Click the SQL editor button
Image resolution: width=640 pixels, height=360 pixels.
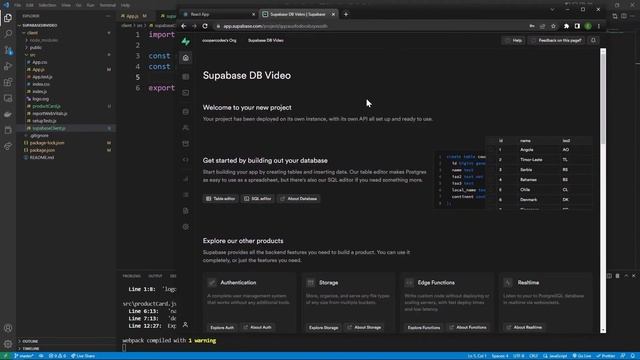pos(258,199)
